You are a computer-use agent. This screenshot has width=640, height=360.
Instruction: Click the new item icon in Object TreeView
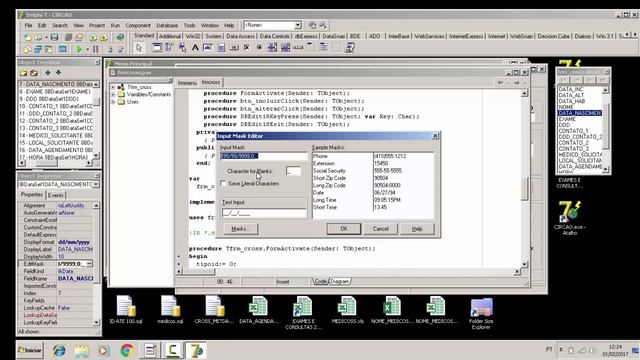point(23,73)
